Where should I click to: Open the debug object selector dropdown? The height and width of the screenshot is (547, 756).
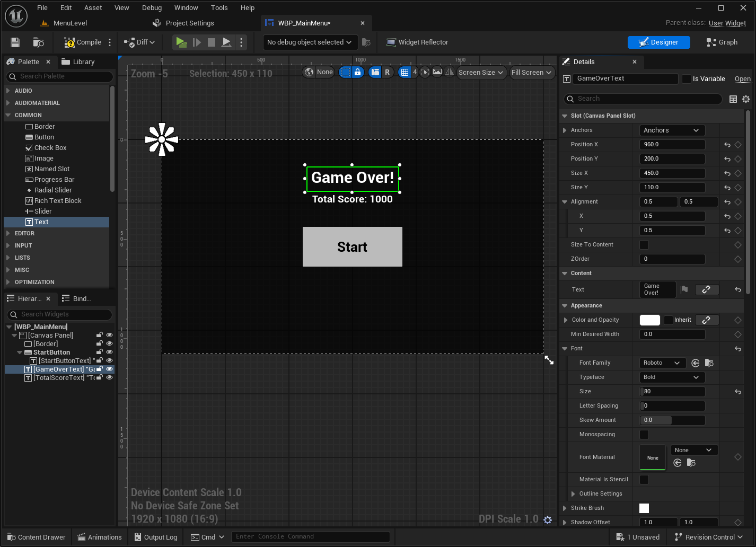(310, 42)
